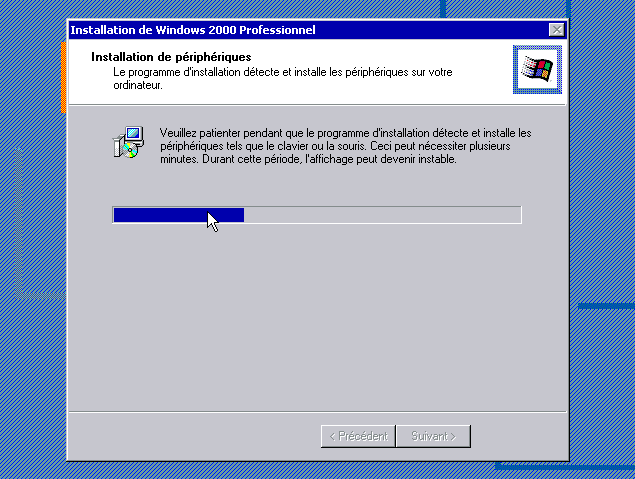
Task: Close the Windows 2000 installation dialog
Action: pos(557,30)
